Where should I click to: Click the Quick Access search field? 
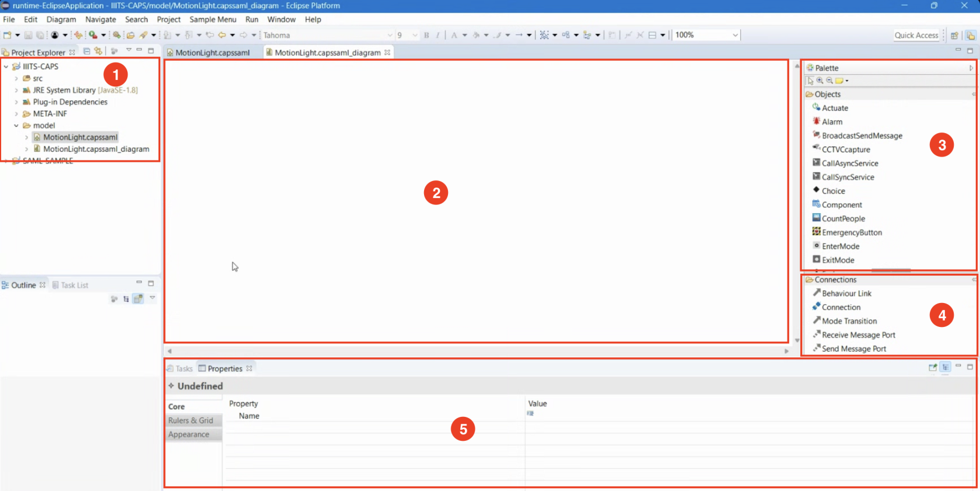[x=916, y=35]
